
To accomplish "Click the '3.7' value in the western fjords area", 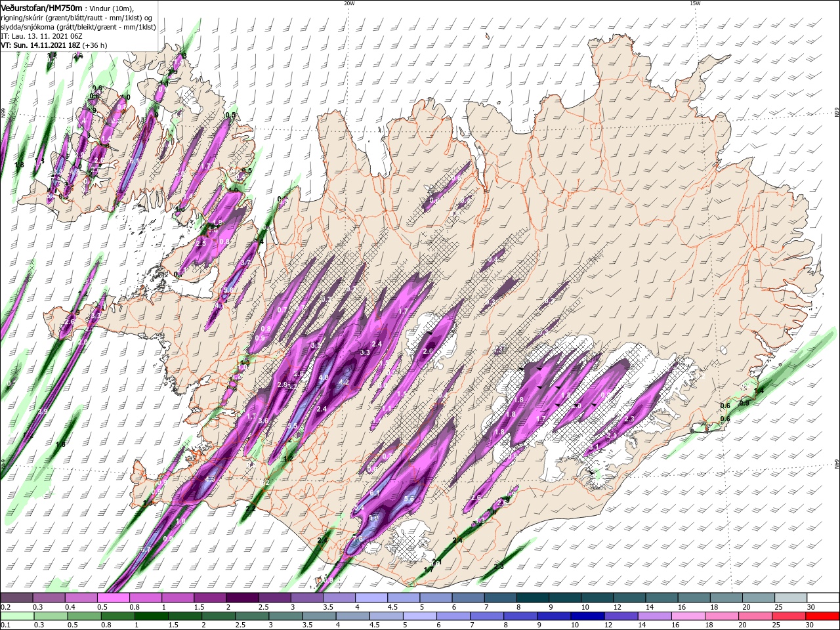I will point(246,262).
